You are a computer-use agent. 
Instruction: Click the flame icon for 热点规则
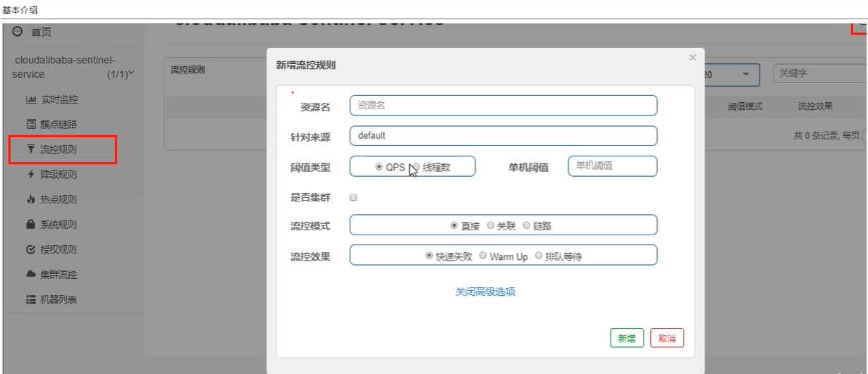click(31, 199)
